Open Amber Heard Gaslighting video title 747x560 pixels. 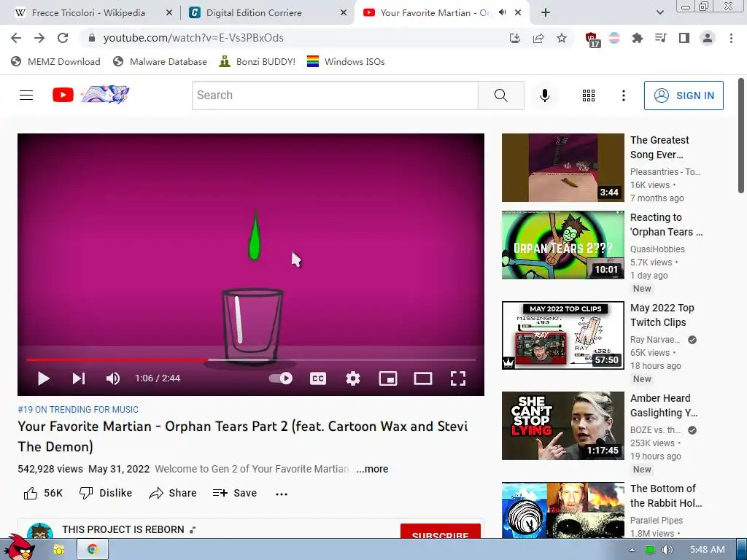point(664,405)
